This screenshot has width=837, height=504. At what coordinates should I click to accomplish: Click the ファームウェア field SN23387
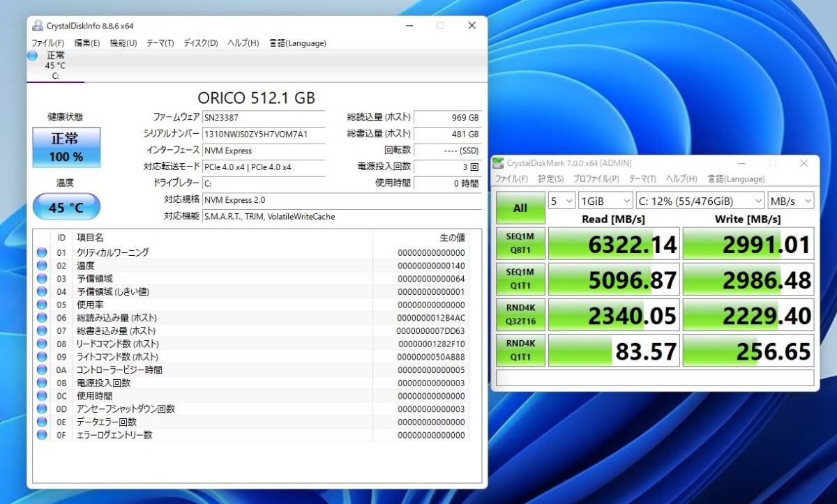tap(263, 118)
